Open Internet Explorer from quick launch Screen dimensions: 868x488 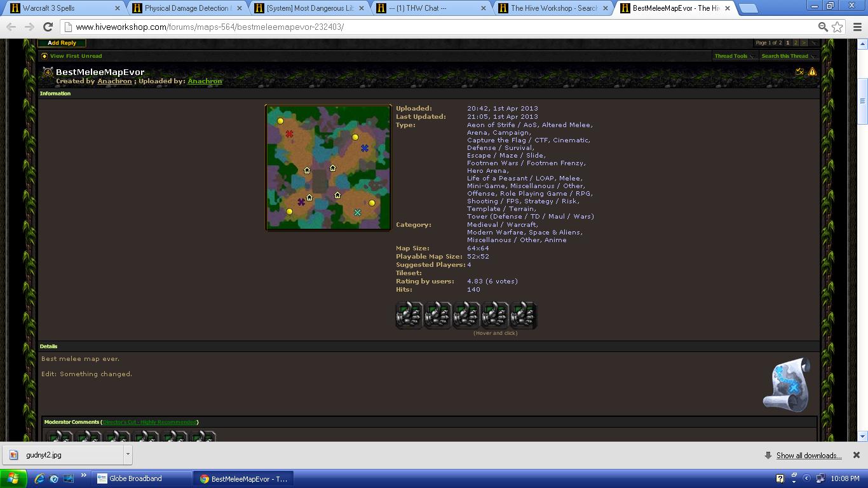(x=39, y=478)
